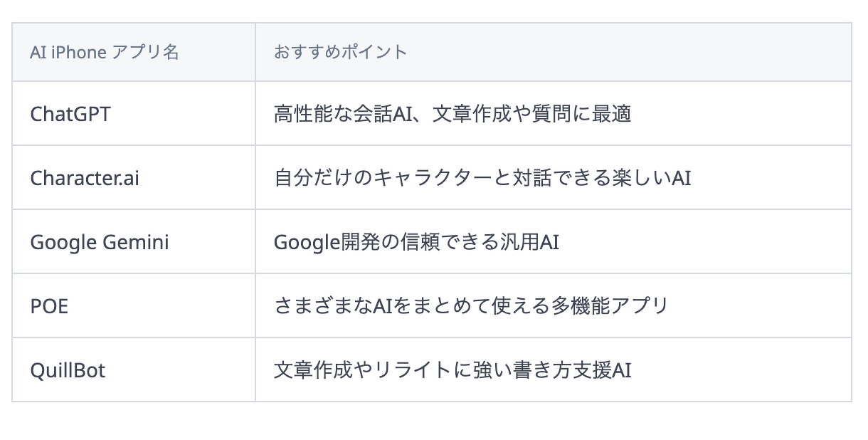868x440 pixels.
Task: Select the POE recommendation description
Action: pos(471,306)
